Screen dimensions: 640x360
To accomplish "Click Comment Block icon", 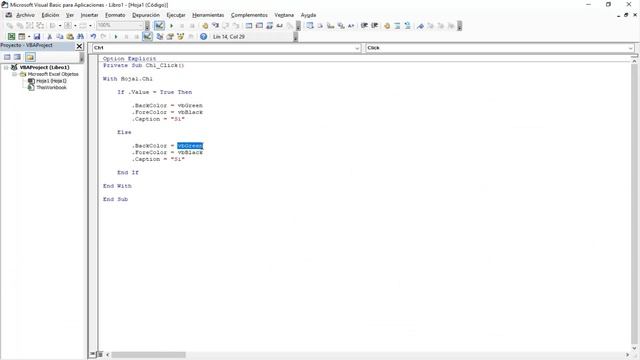I will 397,26.
